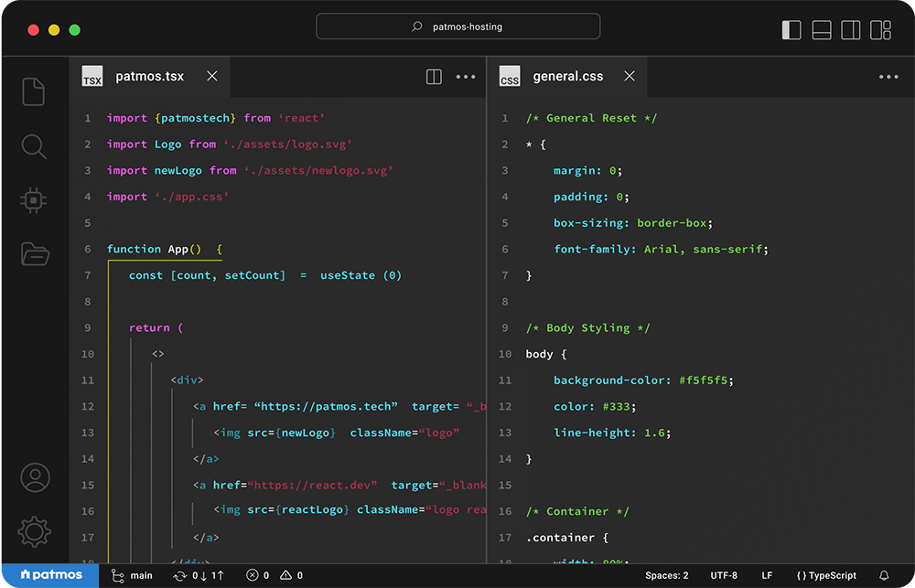
Task: Switch to the patmos.tsx tab
Action: pos(150,77)
